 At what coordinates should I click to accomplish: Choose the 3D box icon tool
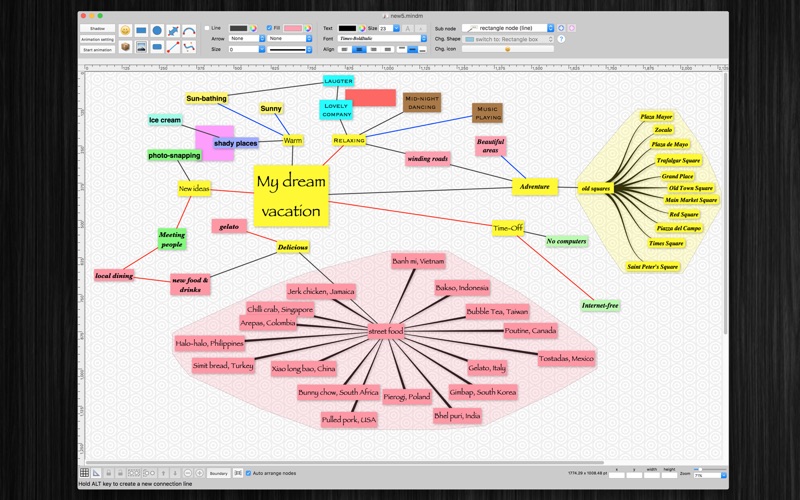pyautogui.click(x=126, y=47)
